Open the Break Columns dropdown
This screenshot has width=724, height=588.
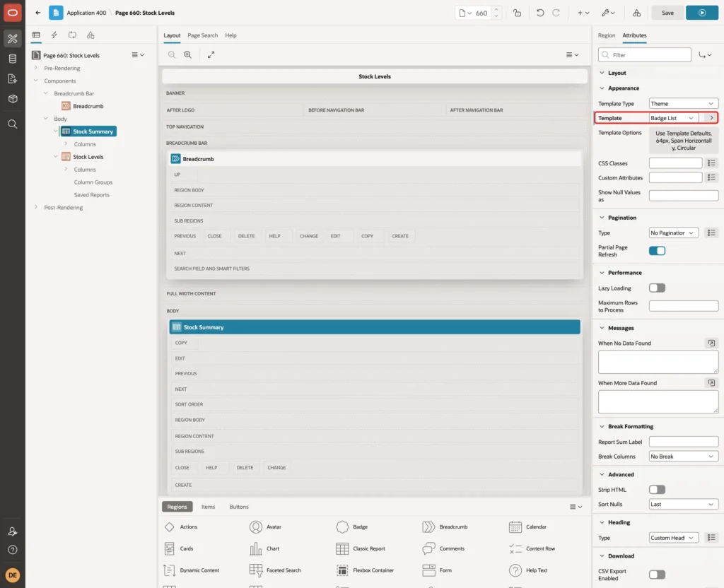pos(684,457)
